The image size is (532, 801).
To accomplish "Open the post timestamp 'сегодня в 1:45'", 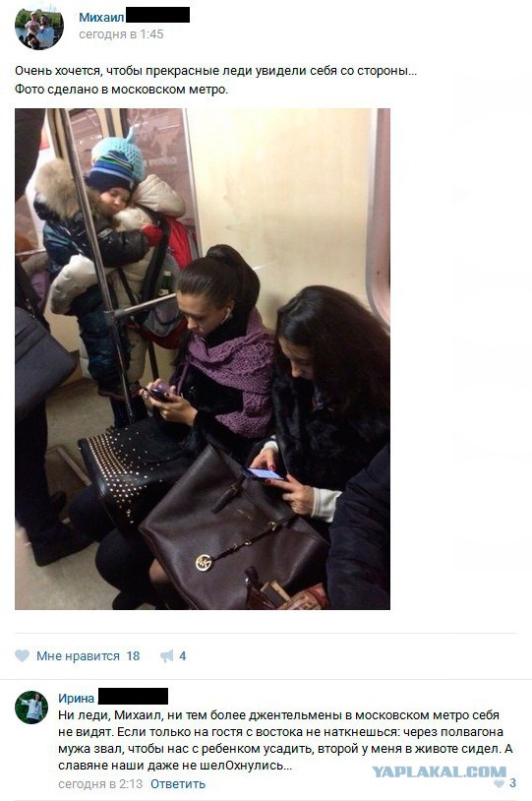I will (121, 34).
